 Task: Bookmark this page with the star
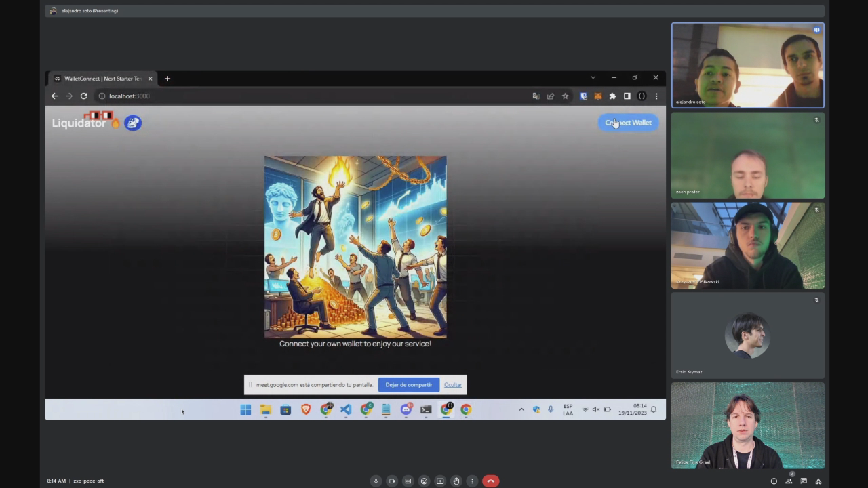click(565, 96)
